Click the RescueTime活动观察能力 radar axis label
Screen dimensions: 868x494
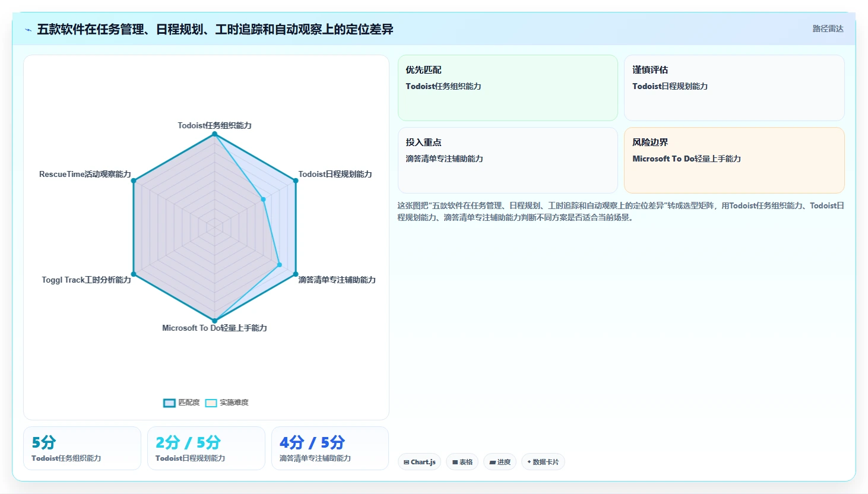tap(85, 174)
